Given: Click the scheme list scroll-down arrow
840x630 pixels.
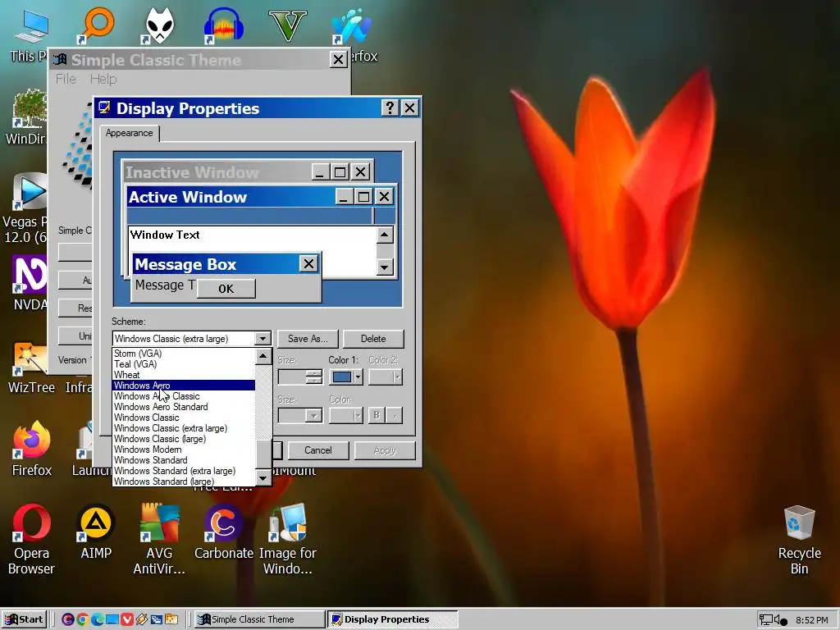Looking at the screenshot, I should point(263,478).
